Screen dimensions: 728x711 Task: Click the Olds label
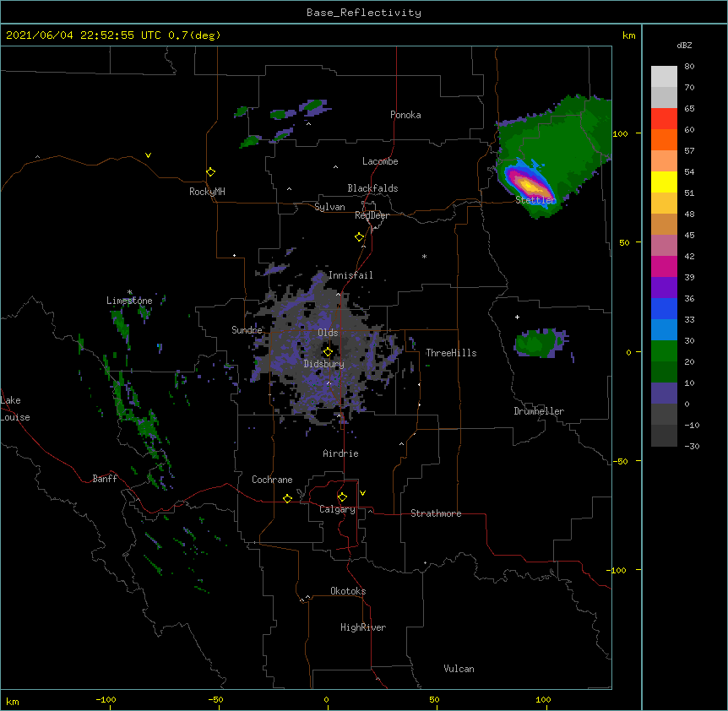[328, 333]
